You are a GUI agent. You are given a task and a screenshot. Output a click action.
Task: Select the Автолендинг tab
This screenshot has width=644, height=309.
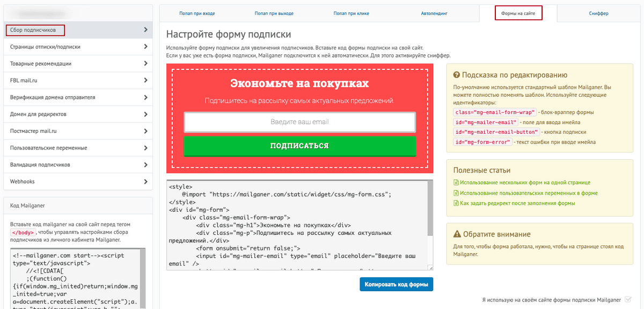[x=435, y=13]
